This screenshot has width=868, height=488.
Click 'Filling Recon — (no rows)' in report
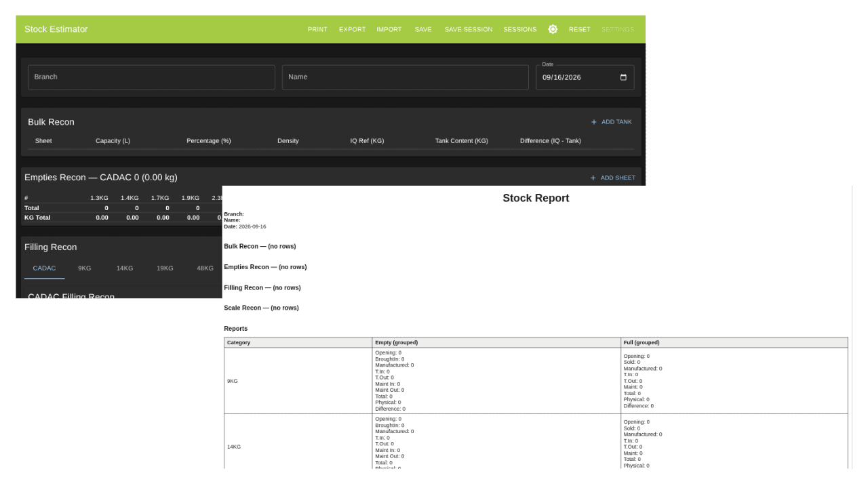coord(262,287)
